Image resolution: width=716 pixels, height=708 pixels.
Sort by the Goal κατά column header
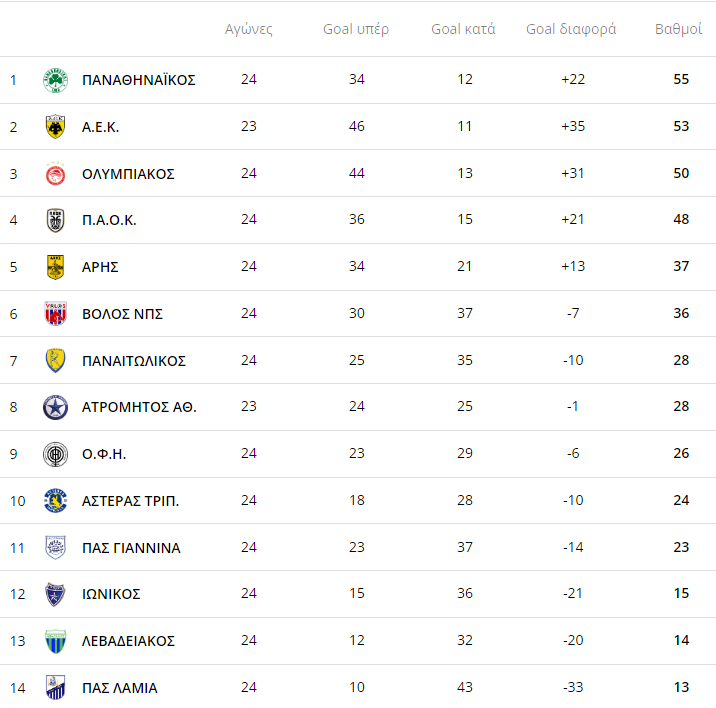click(x=463, y=29)
